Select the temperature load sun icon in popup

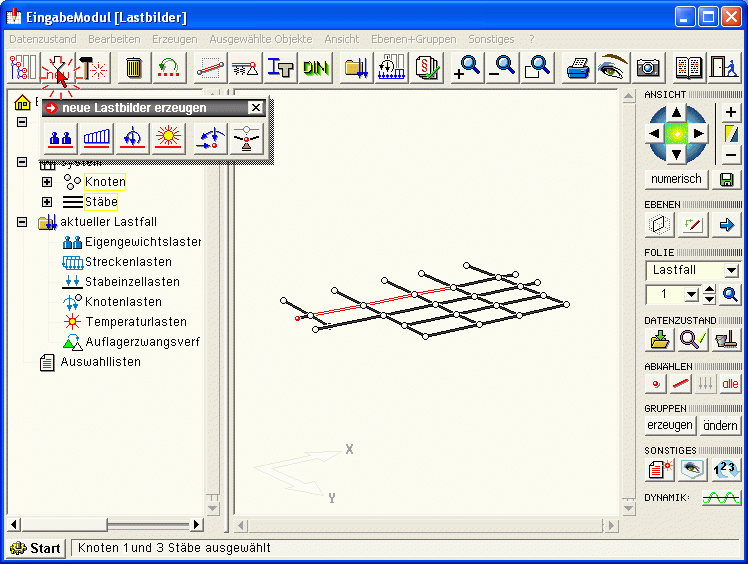click(167, 138)
